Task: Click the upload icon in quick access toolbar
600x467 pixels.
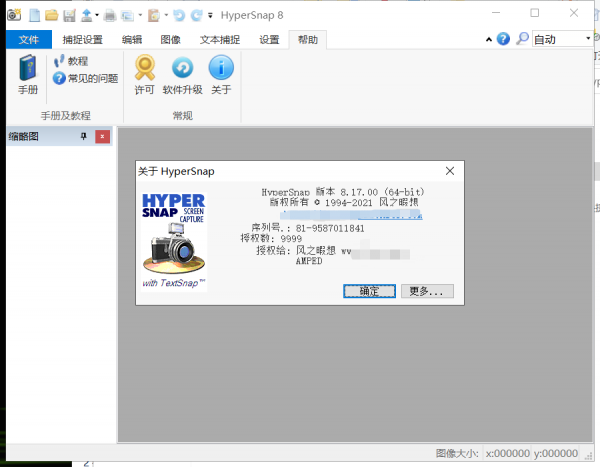Action: coord(86,15)
